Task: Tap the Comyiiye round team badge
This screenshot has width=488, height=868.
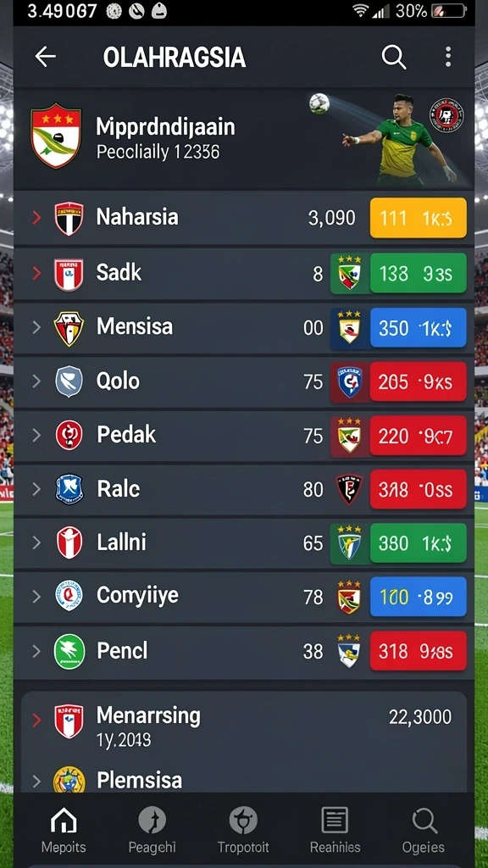Action: coord(69,596)
